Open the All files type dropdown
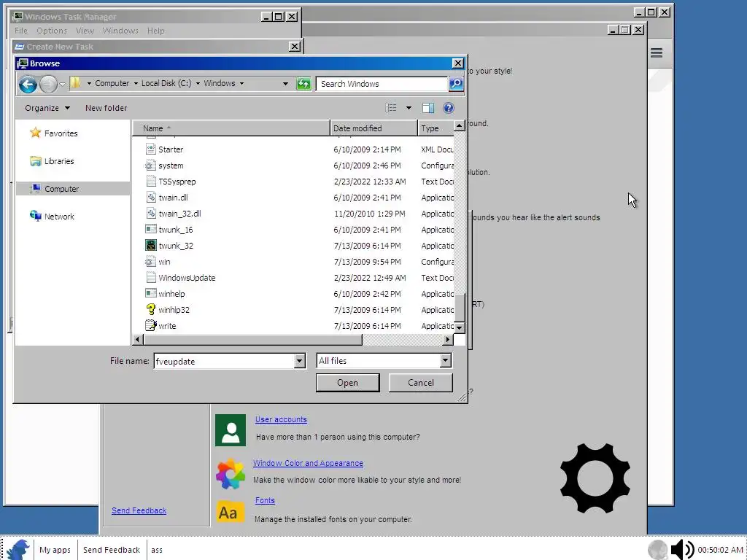This screenshot has height=560, width=747. coord(445,360)
